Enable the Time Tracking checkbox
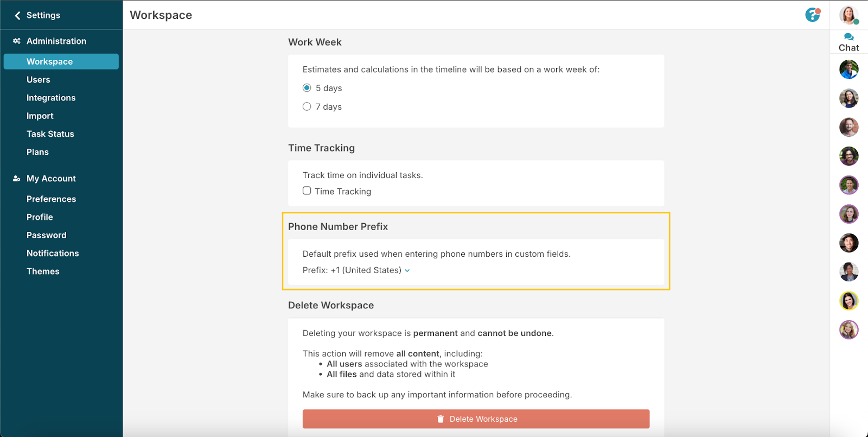The width and height of the screenshot is (868, 437). [x=307, y=191]
